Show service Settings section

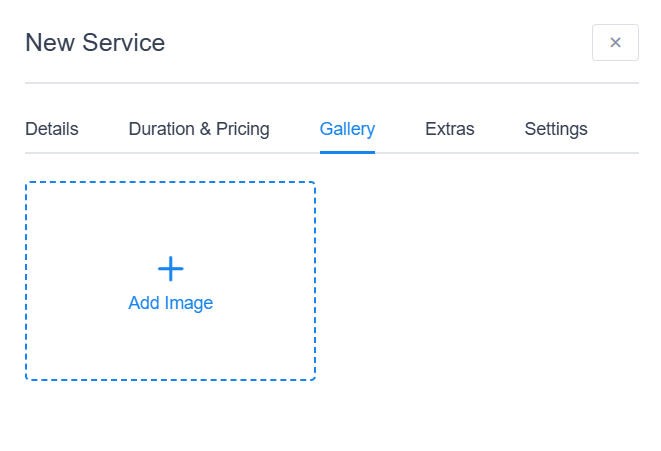click(556, 129)
